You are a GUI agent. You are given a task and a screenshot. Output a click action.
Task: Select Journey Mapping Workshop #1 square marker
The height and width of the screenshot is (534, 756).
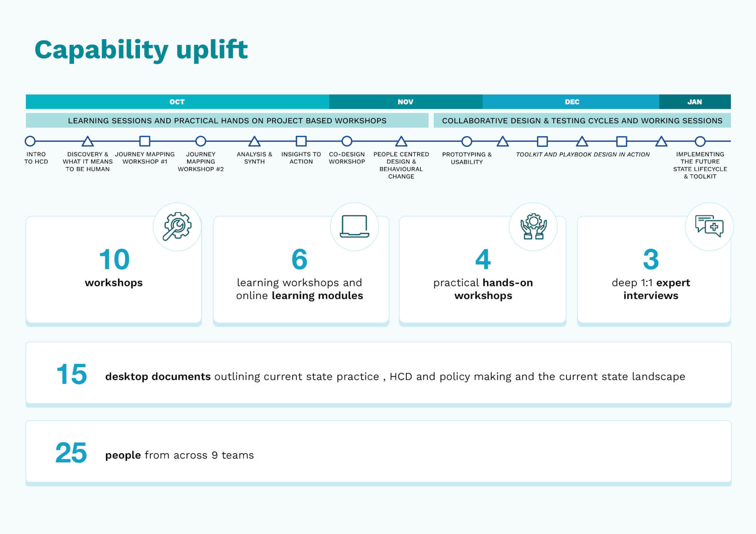pos(145,141)
